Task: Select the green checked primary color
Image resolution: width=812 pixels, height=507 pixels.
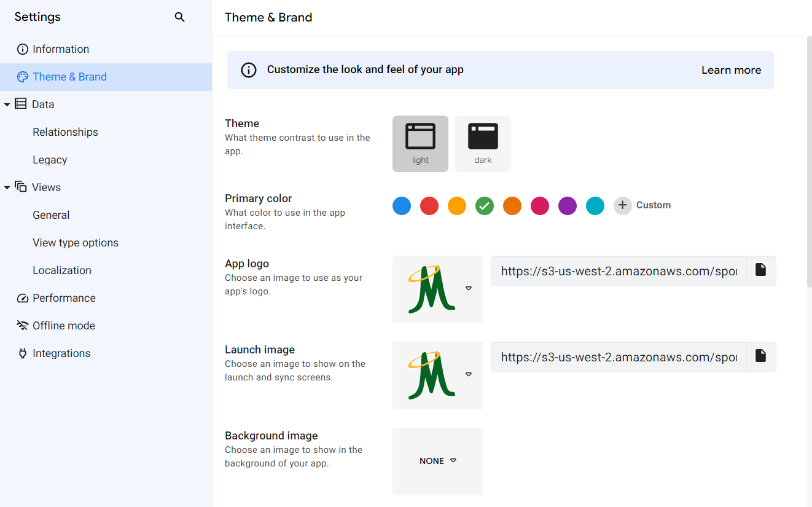Action: tap(485, 205)
